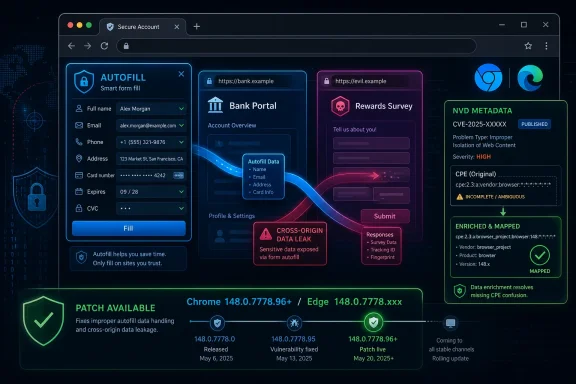Screen dimensions: 576x384
Task: Click the Address field in Autofill
Action: point(151,159)
